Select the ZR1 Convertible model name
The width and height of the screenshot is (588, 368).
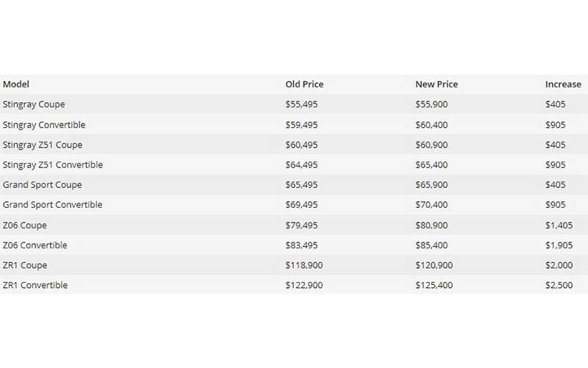tap(35, 285)
